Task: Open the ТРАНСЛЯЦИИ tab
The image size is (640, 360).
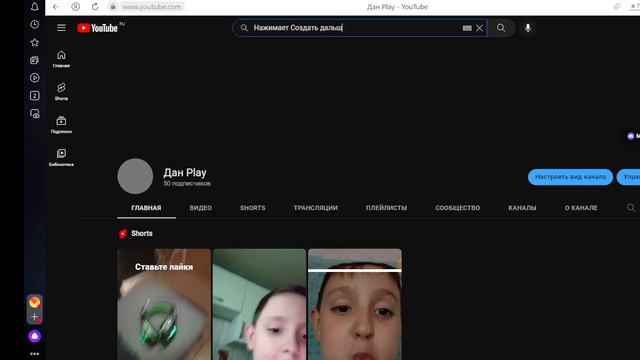Action: [x=316, y=208]
